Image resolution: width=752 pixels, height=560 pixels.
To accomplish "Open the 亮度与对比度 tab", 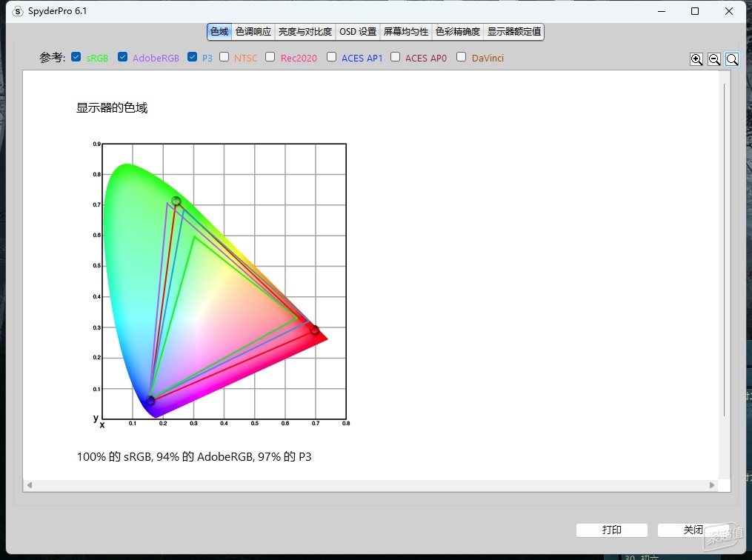I will coord(305,32).
